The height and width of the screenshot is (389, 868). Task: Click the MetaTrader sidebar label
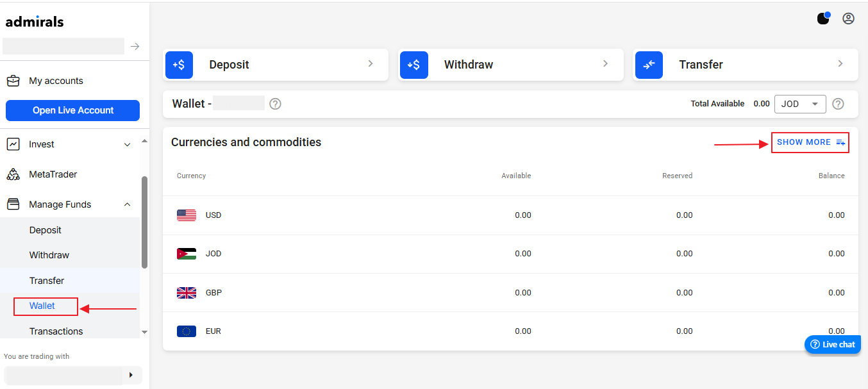pos(53,174)
